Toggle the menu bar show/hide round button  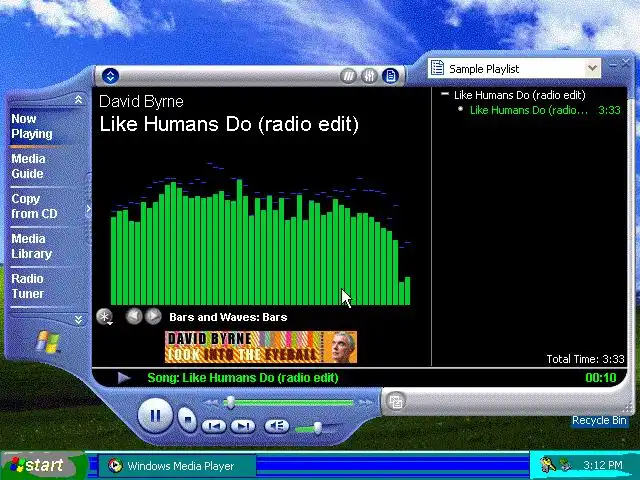pos(110,76)
